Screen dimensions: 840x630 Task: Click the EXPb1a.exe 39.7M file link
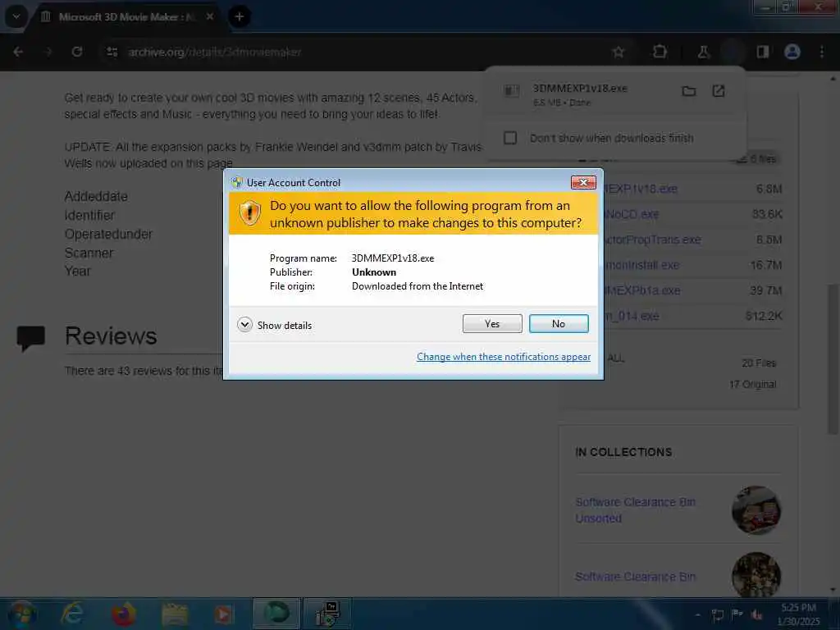tap(642, 290)
